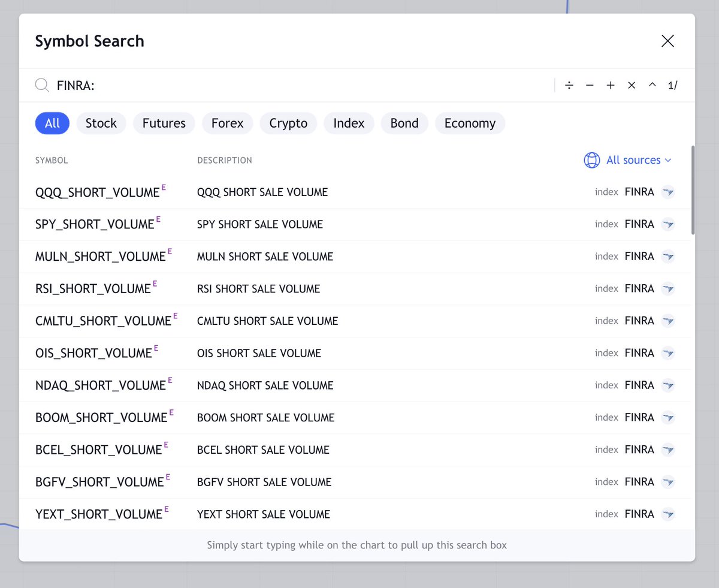
Task: Click the index type label in OIS row
Action: pyautogui.click(x=606, y=353)
